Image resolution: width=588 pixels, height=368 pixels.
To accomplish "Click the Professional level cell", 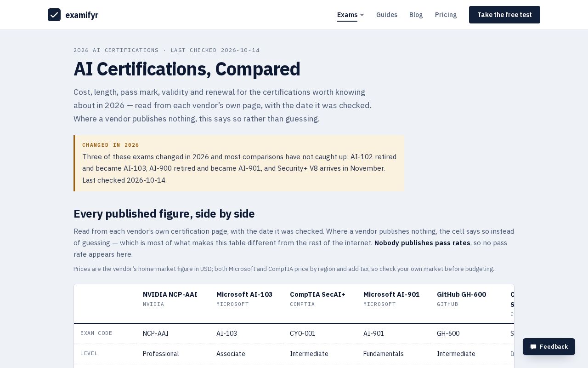I will tap(161, 354).
